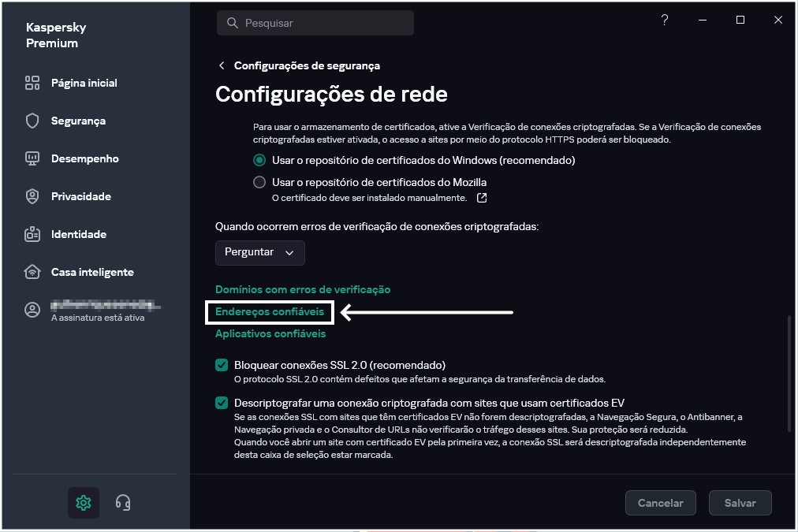
Task: Click the Desempenho monitor icon
Action: pyautogui.click(x=32, y=158)
